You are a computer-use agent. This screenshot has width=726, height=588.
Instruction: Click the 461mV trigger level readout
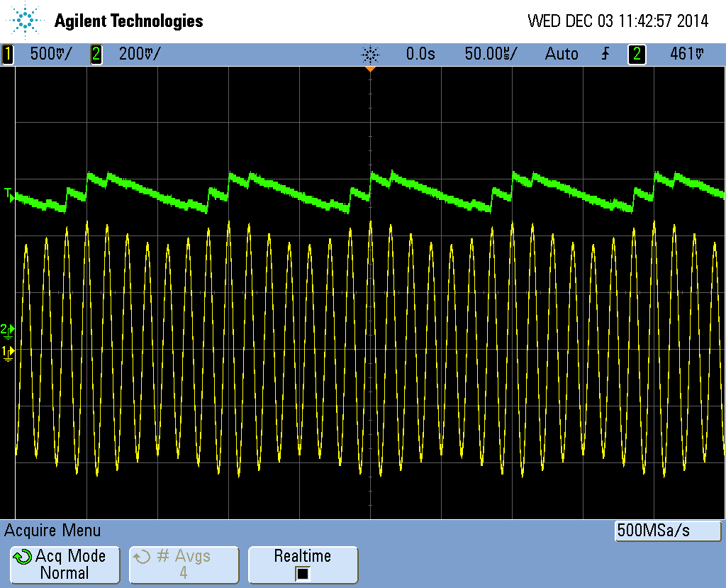click(x=687, y=54)
